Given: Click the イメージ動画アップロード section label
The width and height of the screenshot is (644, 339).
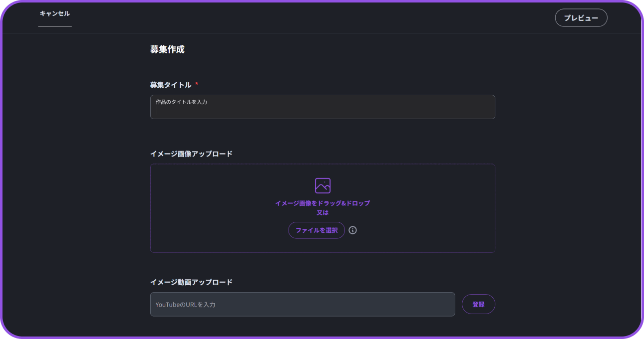Looking at the screenshot, I should (x=191, y=282).
